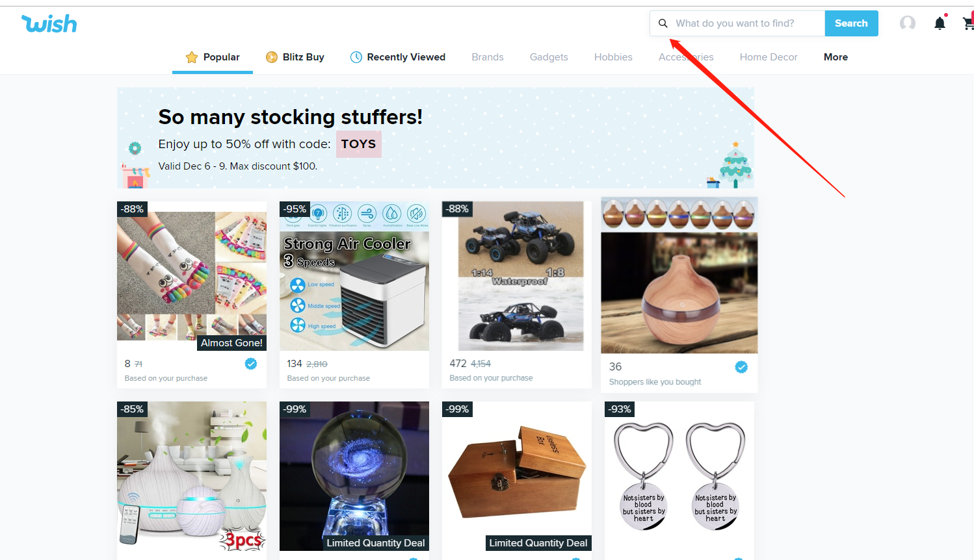Open the Strong Air Cooler product
Image resolution: width=974 pixels, height=560 pixels.
[x=354, y=295]
